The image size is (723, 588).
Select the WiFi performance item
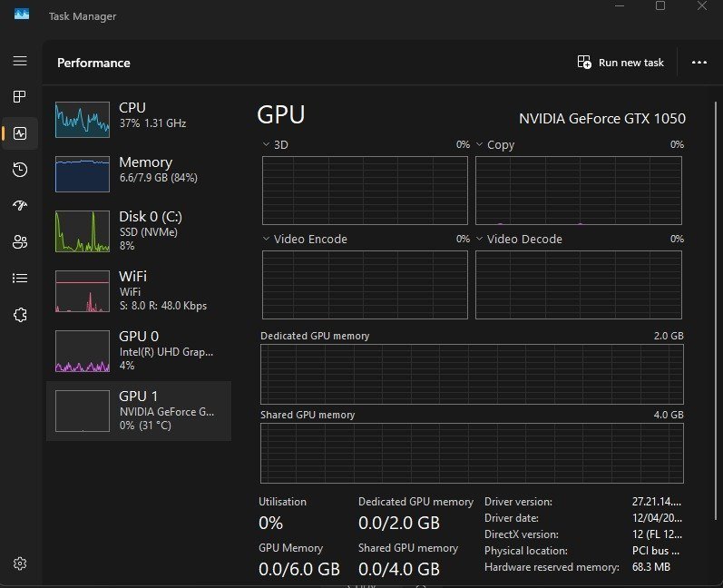pyautogui.click(x=139, y=291)
